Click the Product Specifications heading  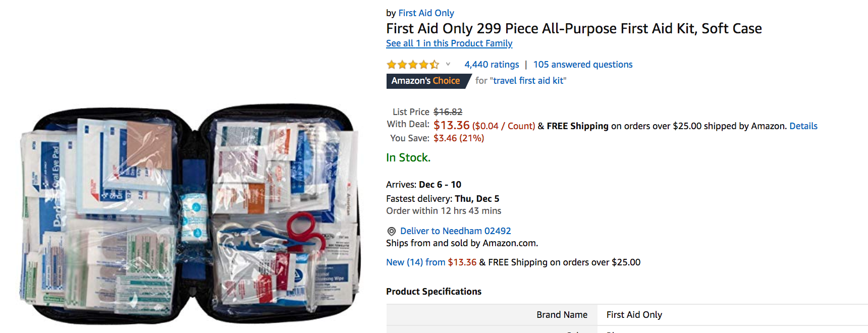coord(433,292)
